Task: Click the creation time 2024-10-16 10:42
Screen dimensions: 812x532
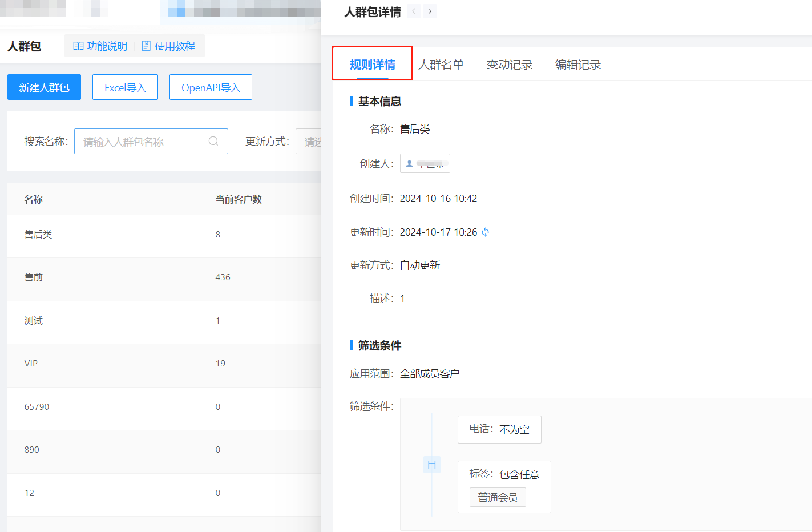Action: coord(438,199)
